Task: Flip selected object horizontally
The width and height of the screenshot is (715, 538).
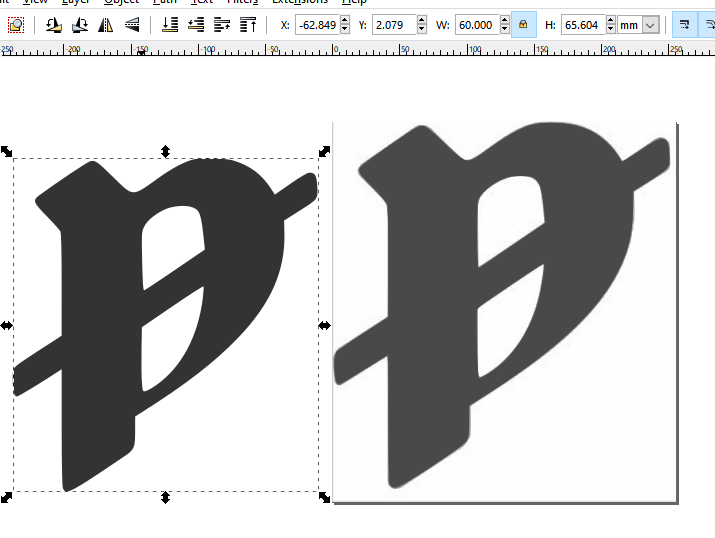Action: coord(104,25)
